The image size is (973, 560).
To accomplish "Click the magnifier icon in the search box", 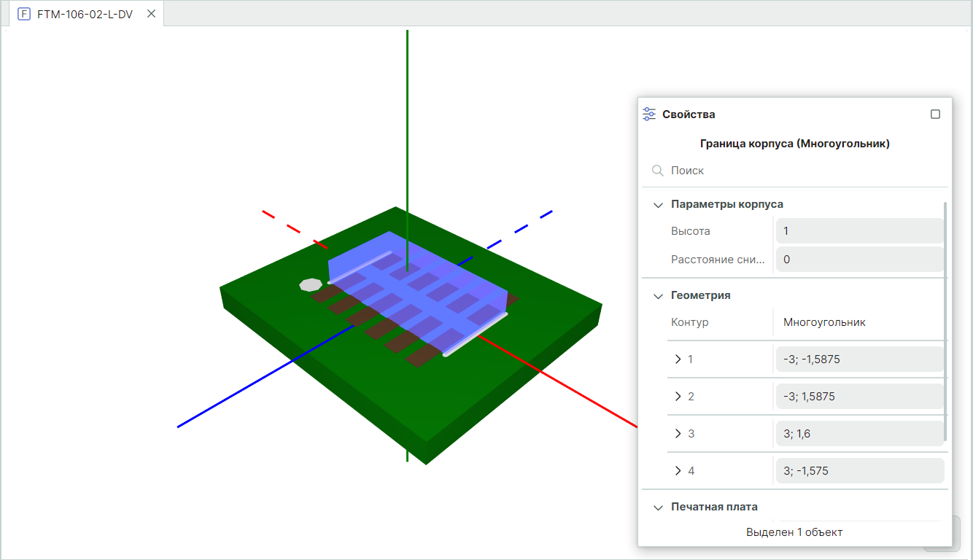I will [658, 171].
